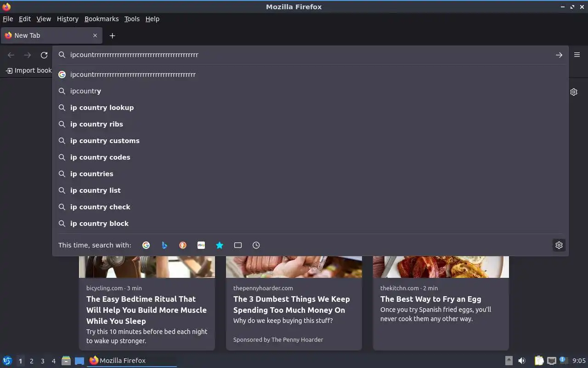Image resolution: width=588 pixels, height=368 pixels.
Task: Search history using the clock icon
Action: click(256, 245)
